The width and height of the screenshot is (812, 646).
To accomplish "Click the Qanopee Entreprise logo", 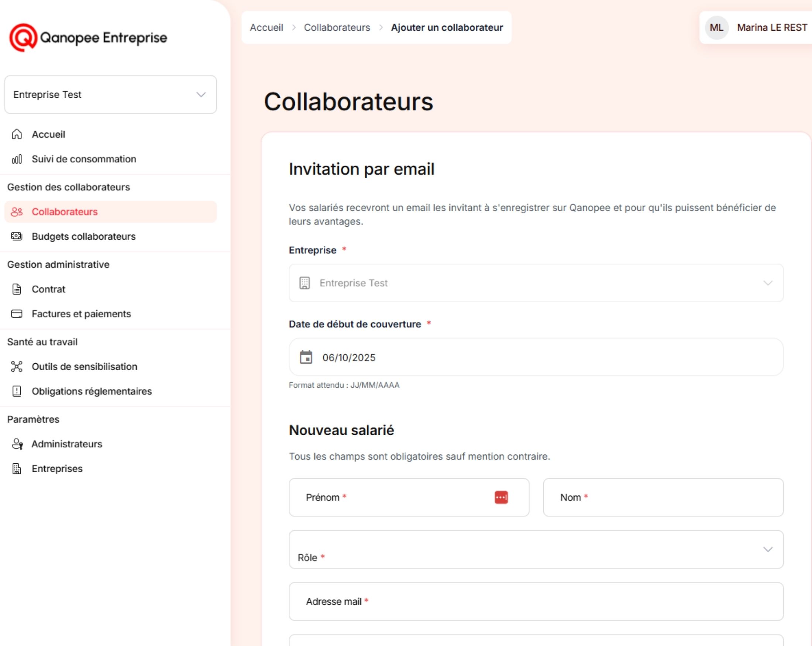I will 88,38.
